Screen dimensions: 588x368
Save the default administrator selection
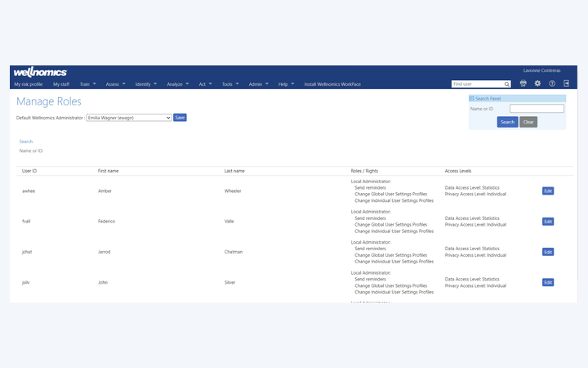(x=180, y=118)
